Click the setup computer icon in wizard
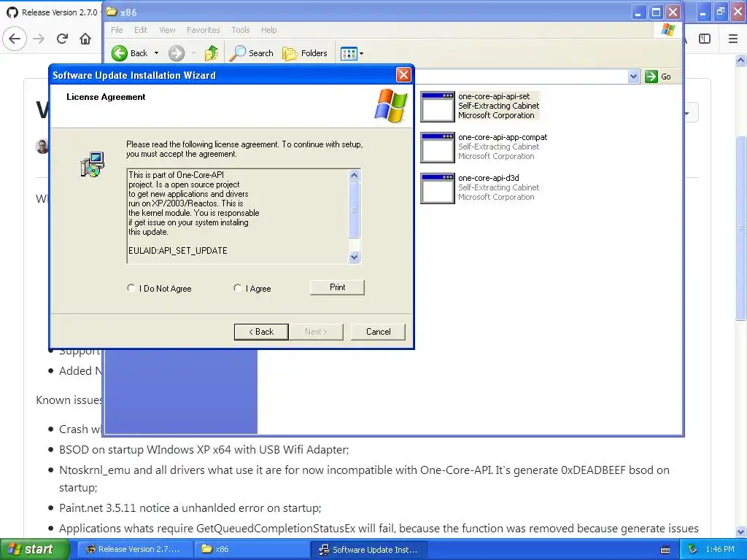Viewport: 747px width, 560px height. click(93, 164)
